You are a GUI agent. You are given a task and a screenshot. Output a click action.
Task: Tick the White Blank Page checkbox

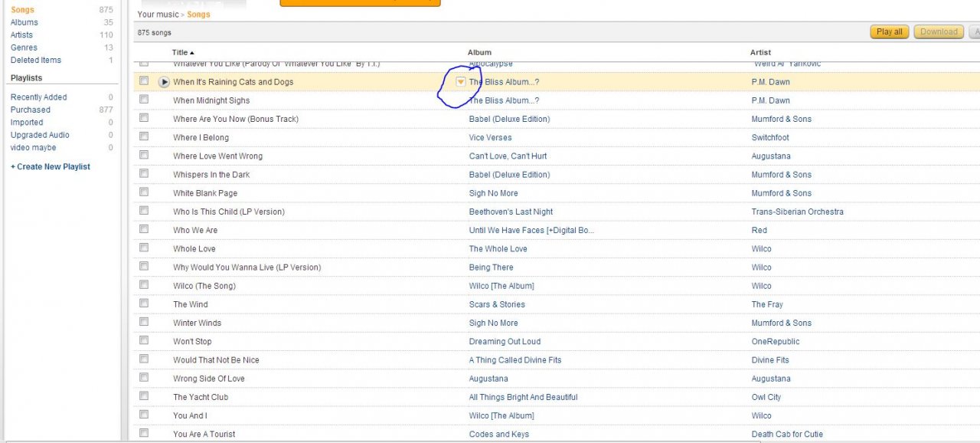[144, 192]
